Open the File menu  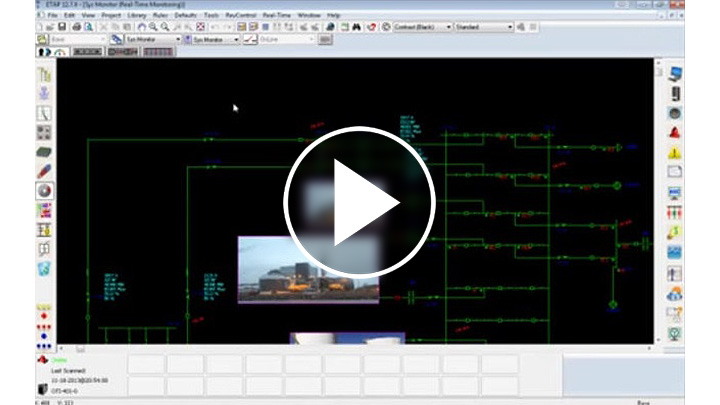(x=53, y=15)
